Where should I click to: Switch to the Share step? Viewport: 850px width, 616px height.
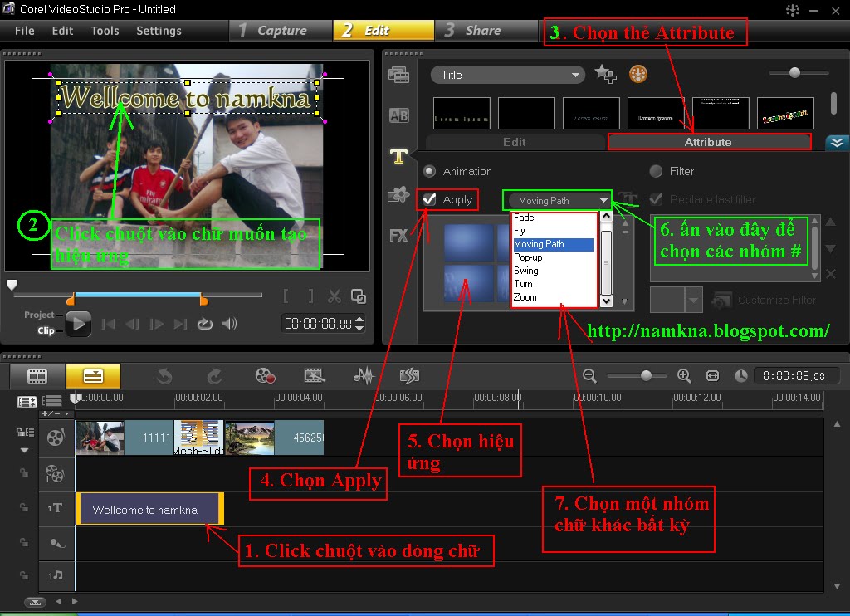pos(486,31)
